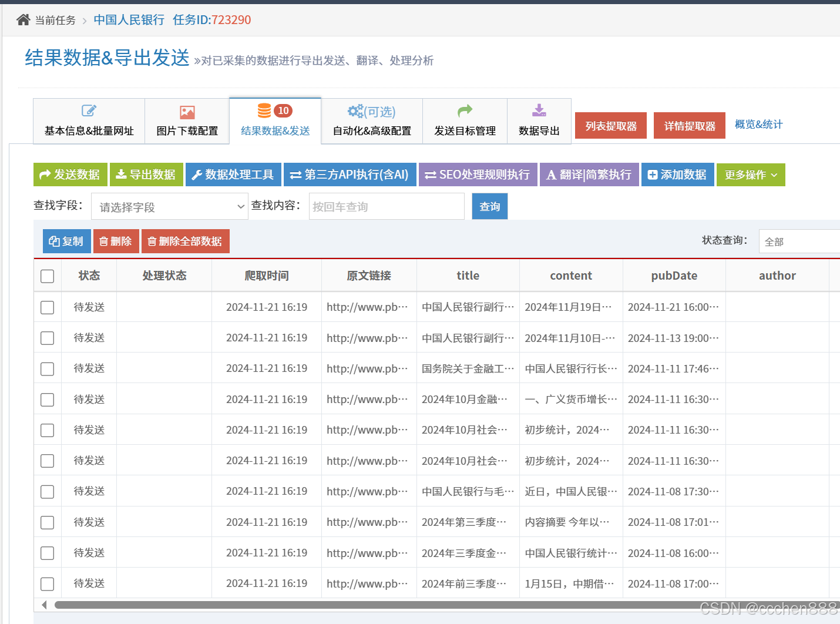Click the left arrow of horizontal scrollbar
The image size is (840, 624).
(x=44, y=605)
